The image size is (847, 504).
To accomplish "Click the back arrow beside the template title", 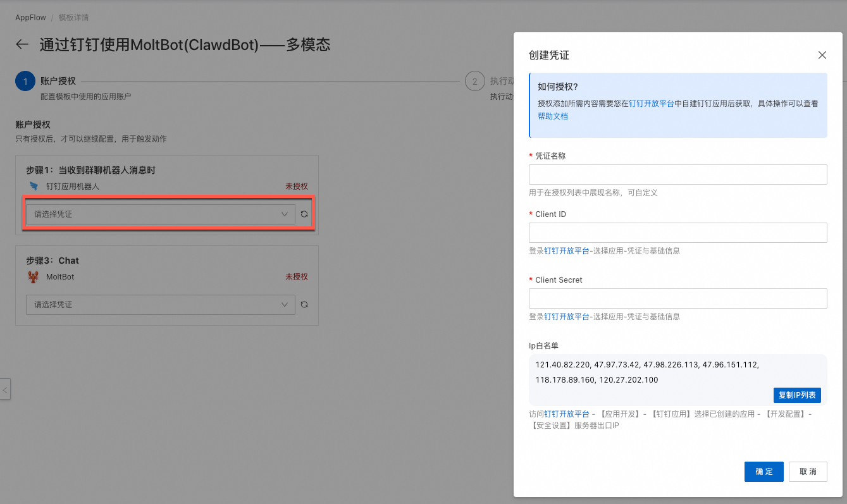I will (x=22, y=44).
